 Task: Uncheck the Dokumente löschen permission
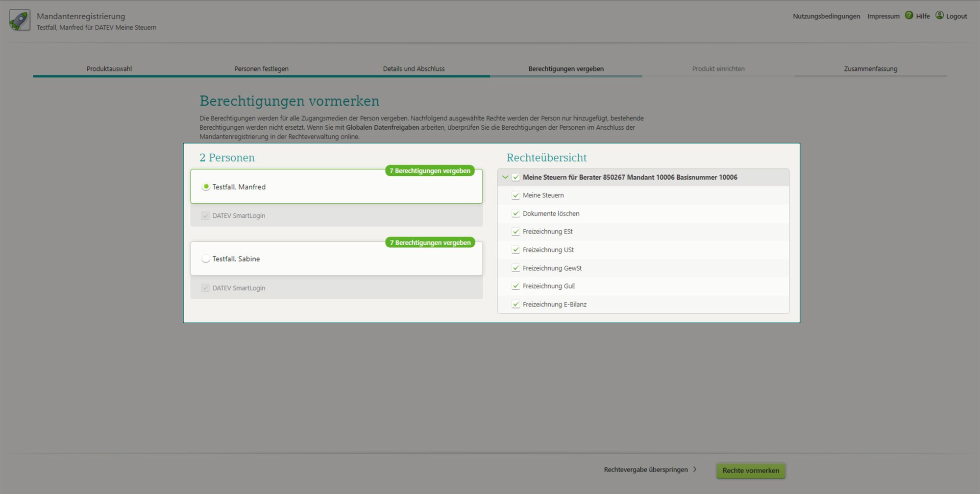[515, 214]
